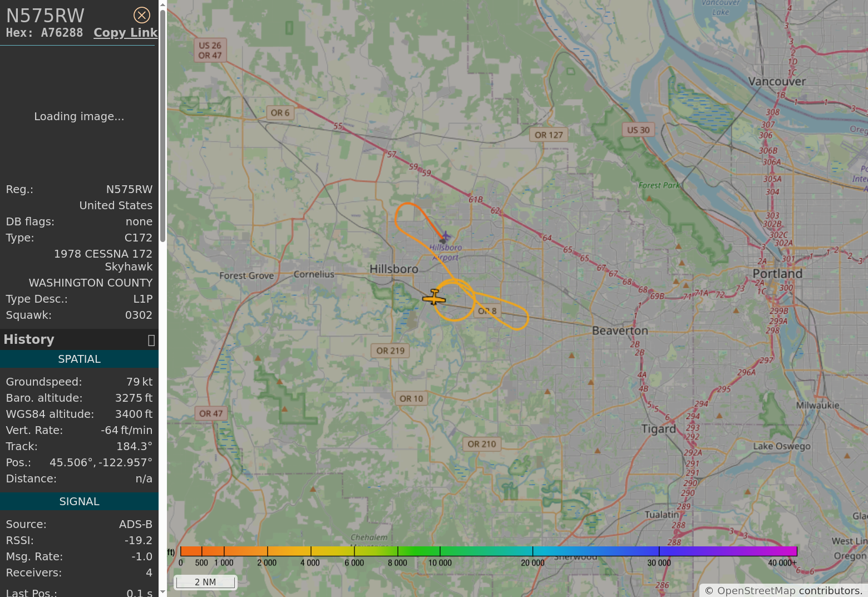Click the OR 127 route shield
The image size is (868, 597).
click(x=549, y=135)
